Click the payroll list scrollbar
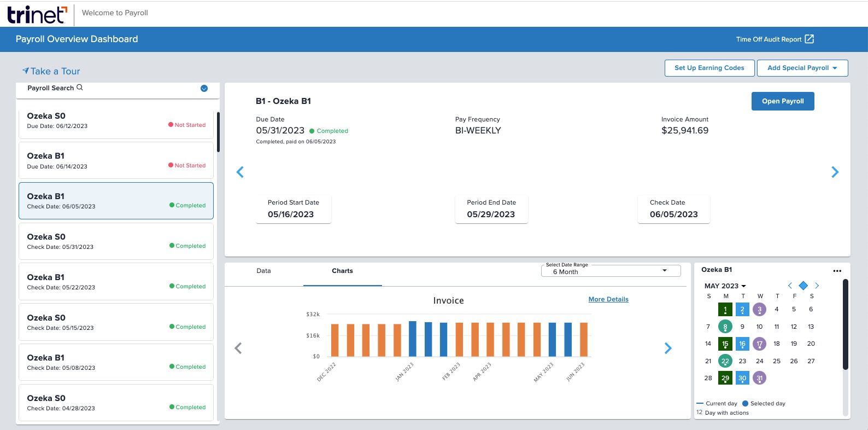 [218, 132]
